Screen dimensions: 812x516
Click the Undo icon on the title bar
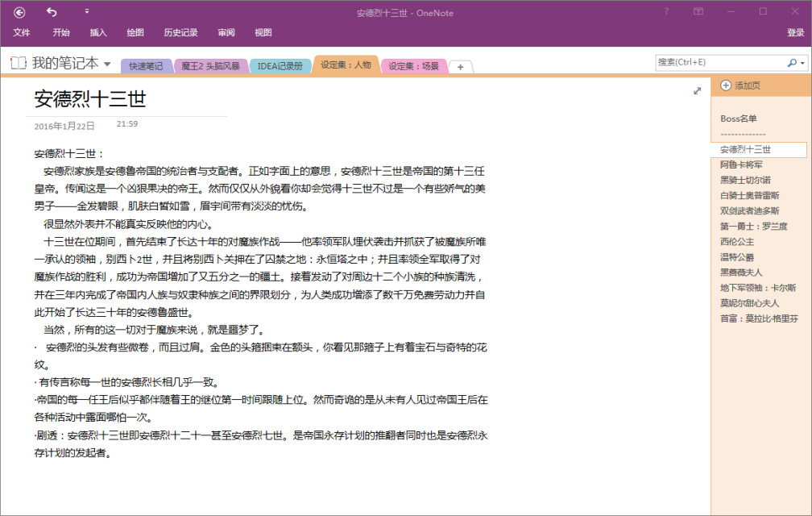[52, 13]
